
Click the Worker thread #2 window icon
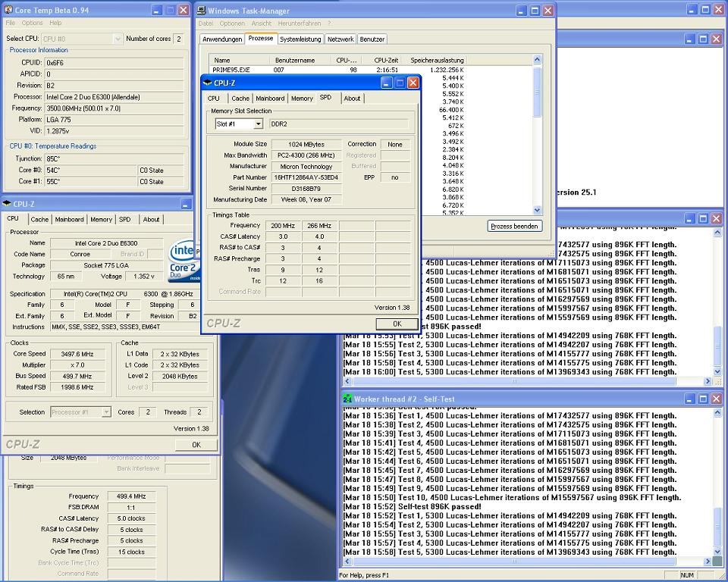[x=347, y=399]
